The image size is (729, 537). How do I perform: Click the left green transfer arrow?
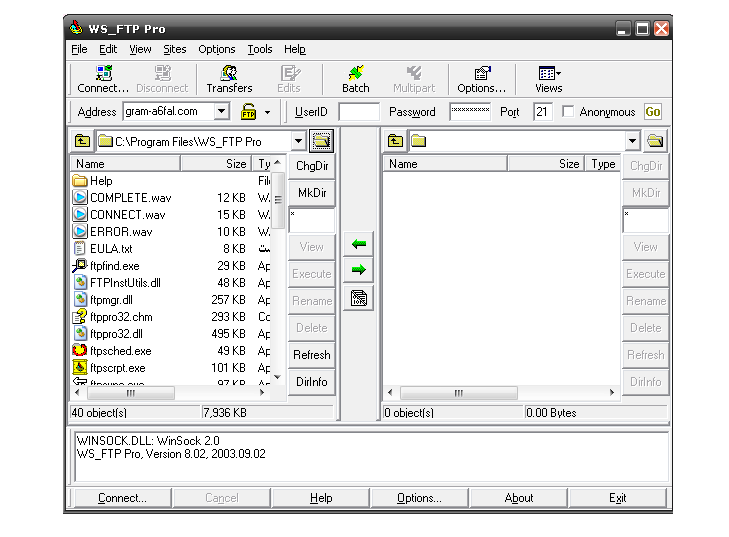(x=358, y=243)
